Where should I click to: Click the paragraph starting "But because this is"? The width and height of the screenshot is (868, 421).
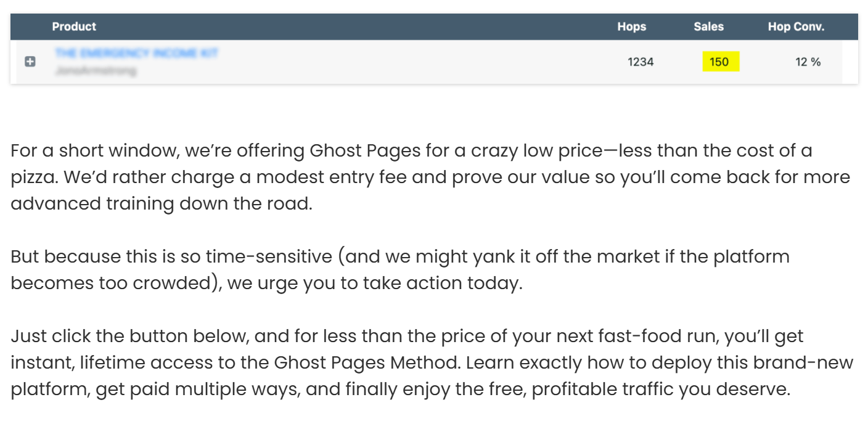click(x=399, y=270)
